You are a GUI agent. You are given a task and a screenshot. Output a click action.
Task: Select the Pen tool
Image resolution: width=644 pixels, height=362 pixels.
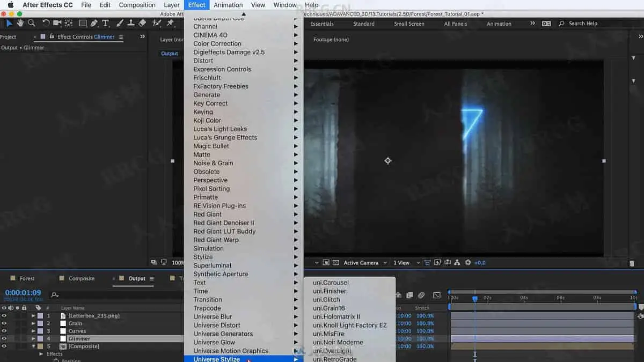pos(94,23)
